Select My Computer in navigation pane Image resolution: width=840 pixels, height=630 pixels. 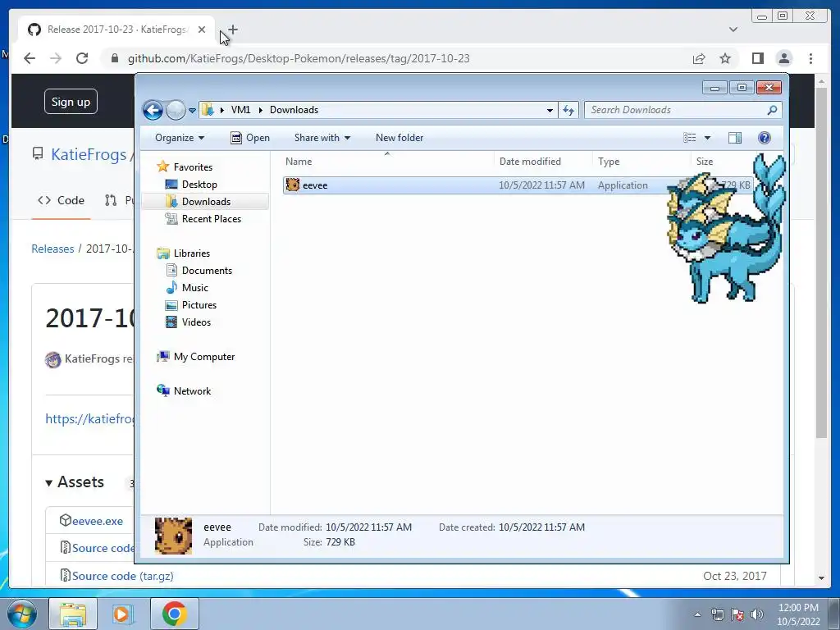tap(203, 357)
